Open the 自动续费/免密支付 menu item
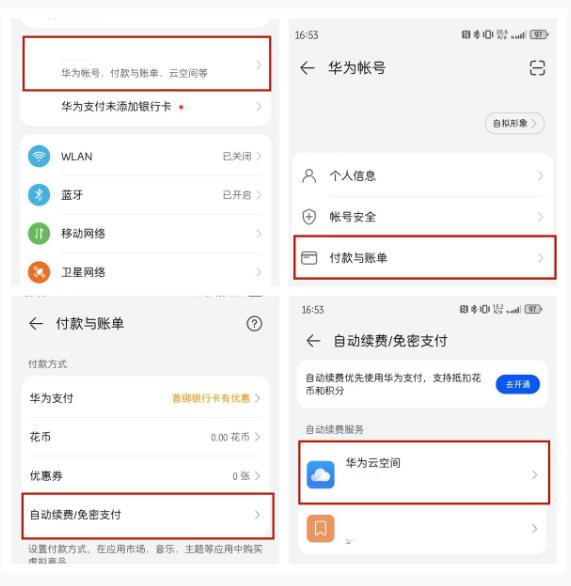Screen dimensions: 571x586 point(148,515)
